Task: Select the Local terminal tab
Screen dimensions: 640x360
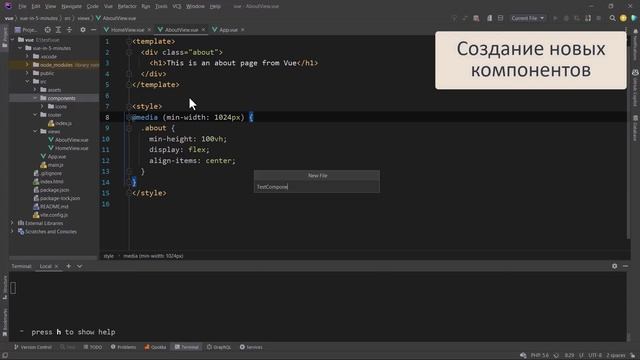Action: point(45,266)
